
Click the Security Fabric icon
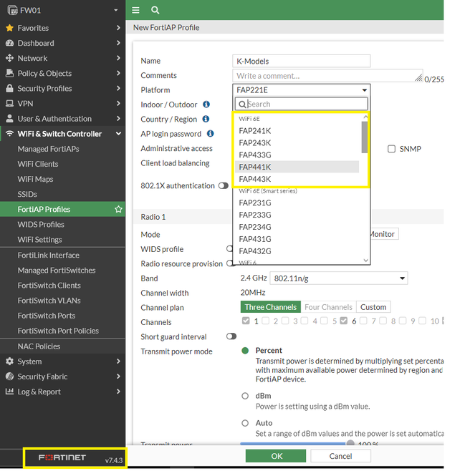(x=10, y=377)
